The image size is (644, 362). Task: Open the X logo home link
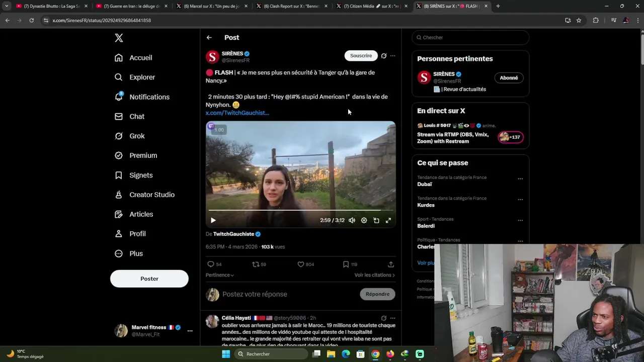click(x=119, y=38)
